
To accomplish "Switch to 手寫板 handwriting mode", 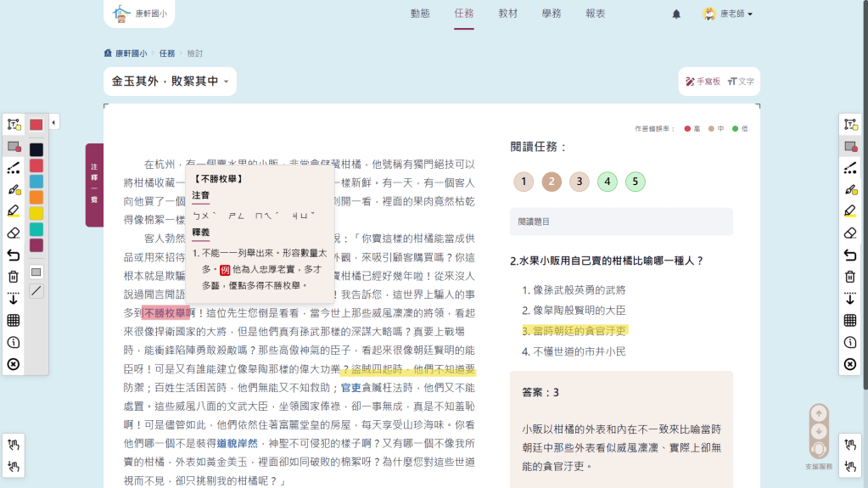I will pos(703,81).
